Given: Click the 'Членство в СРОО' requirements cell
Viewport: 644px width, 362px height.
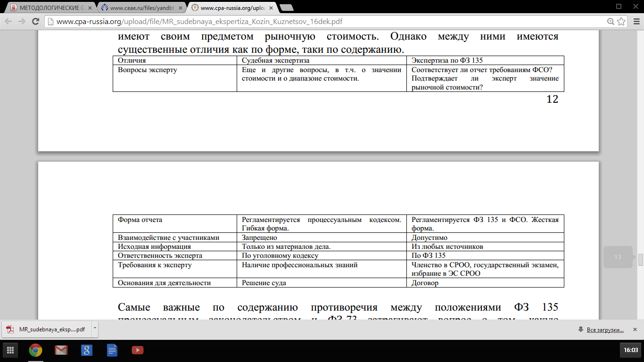Looking at the screenshot, I should (x=485, y=269).
